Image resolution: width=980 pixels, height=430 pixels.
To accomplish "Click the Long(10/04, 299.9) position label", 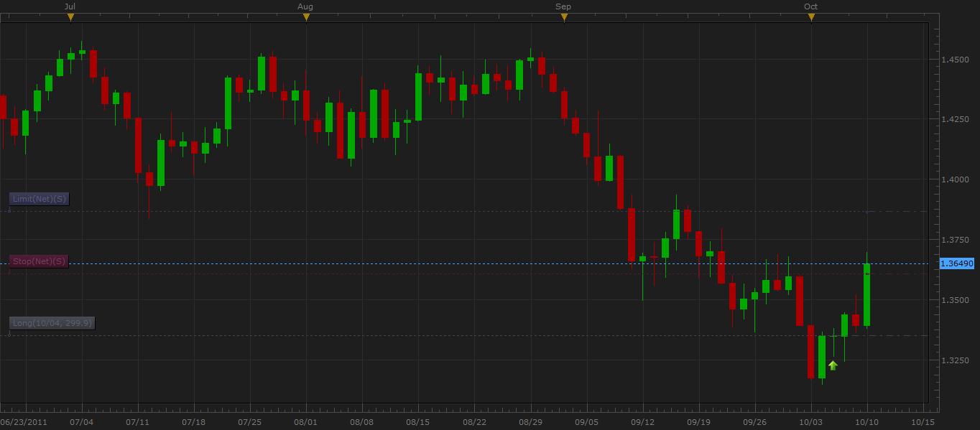I will 52,323.
